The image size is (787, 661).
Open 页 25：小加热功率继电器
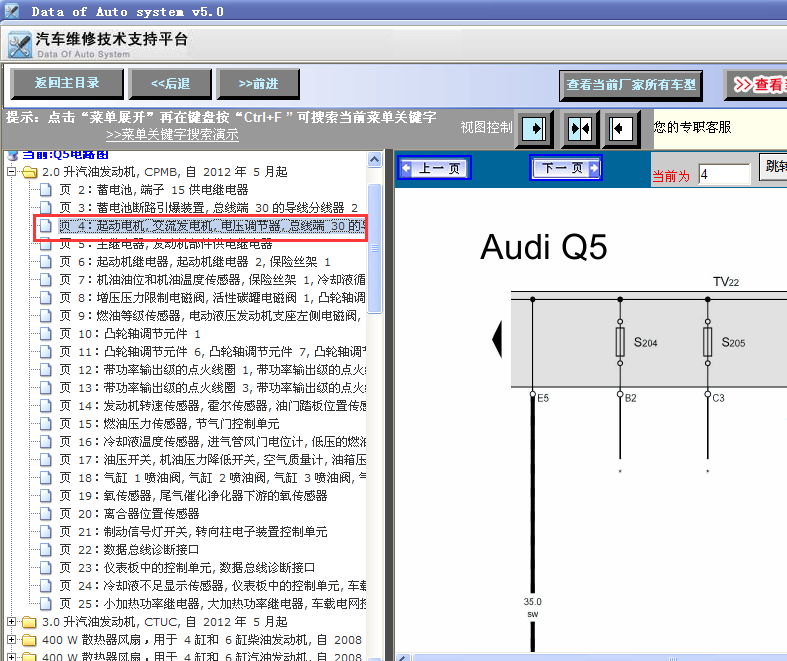click(212, 604)
